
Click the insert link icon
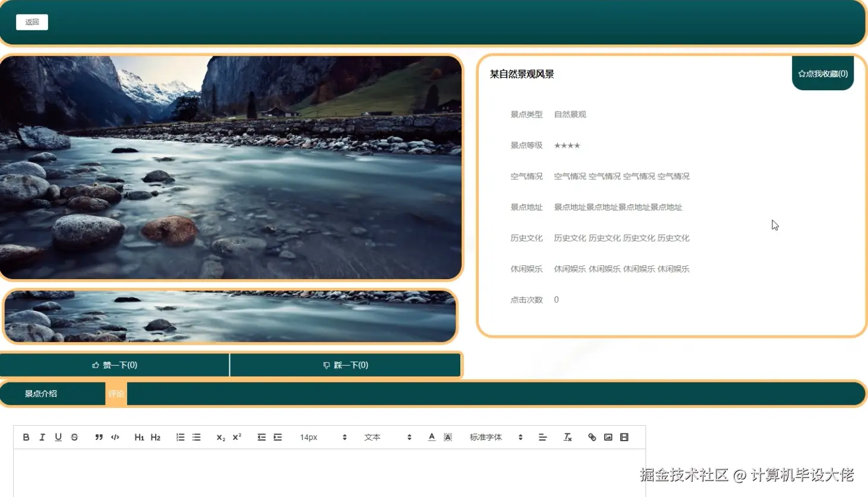(591, 437)
